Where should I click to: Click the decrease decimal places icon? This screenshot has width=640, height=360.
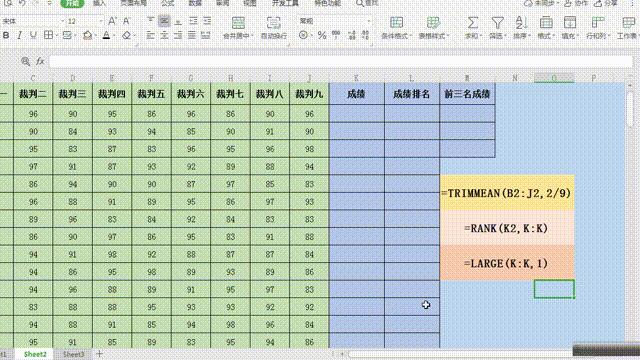(x=365, y=36)
